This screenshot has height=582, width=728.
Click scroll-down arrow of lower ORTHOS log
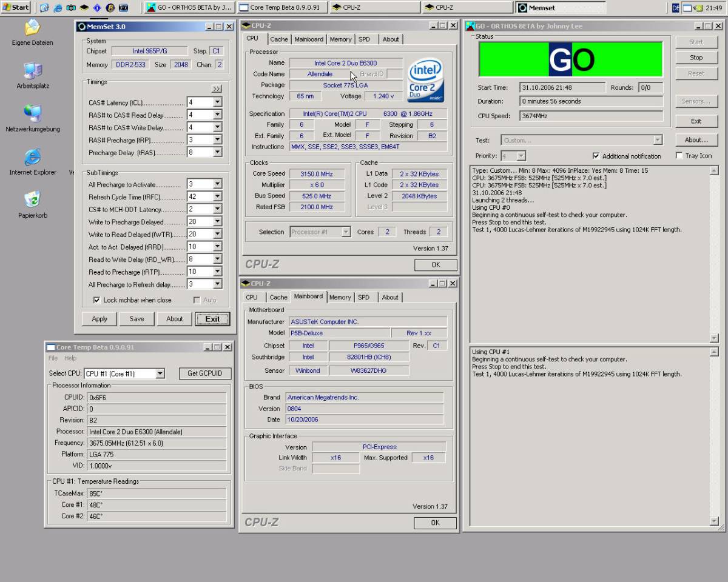pyautogui.click(x=714, y=521)
